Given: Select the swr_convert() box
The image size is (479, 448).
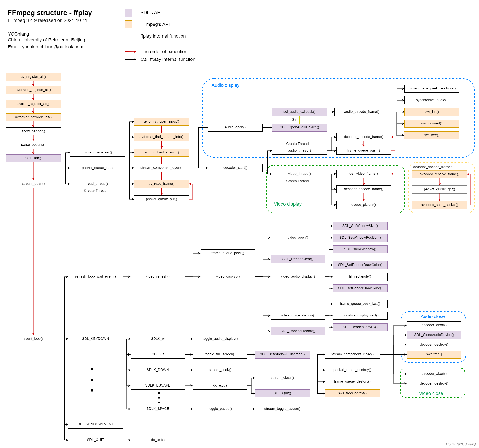Looking at the screenshot, I should (432, 124).
